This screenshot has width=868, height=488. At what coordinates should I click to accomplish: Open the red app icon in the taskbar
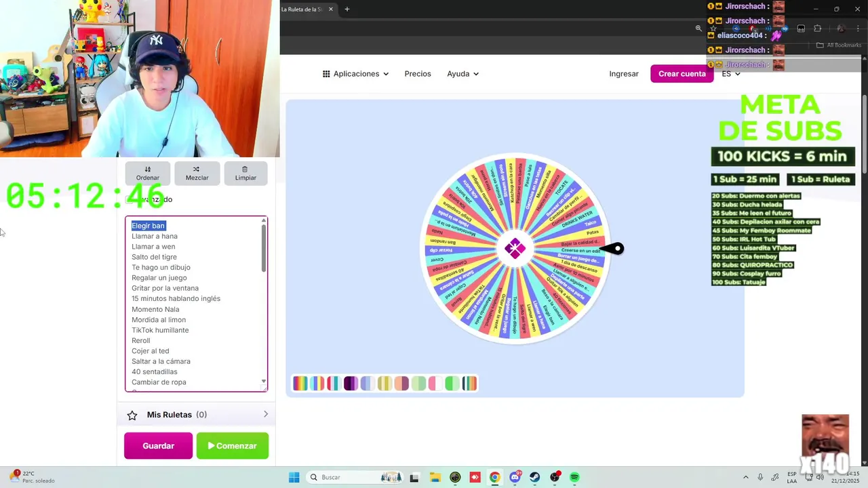pyautogui.click(x=475, y=477)
